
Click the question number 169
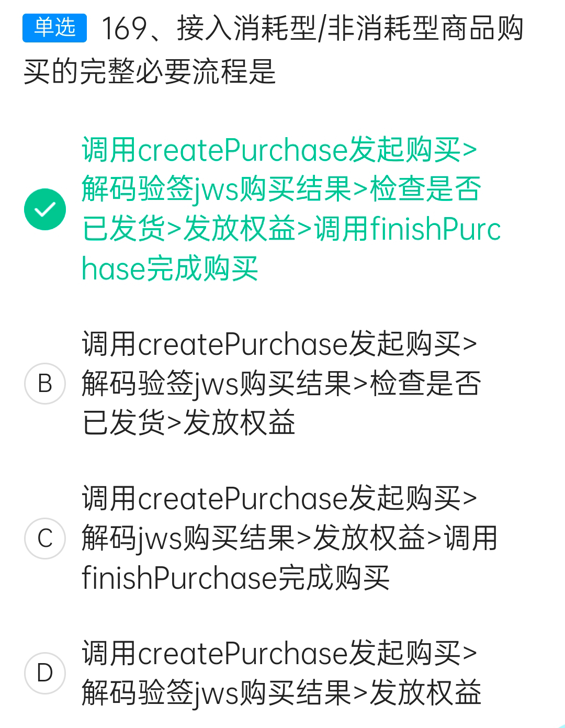124,28
